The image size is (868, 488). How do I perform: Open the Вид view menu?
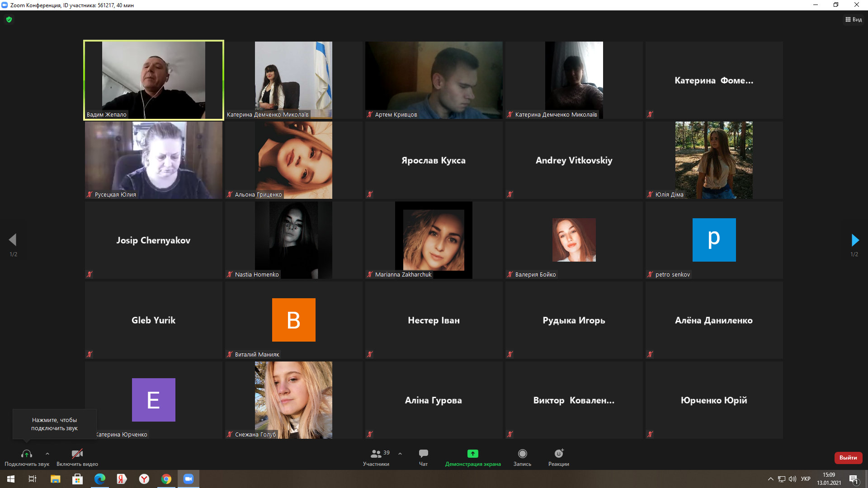854,19
